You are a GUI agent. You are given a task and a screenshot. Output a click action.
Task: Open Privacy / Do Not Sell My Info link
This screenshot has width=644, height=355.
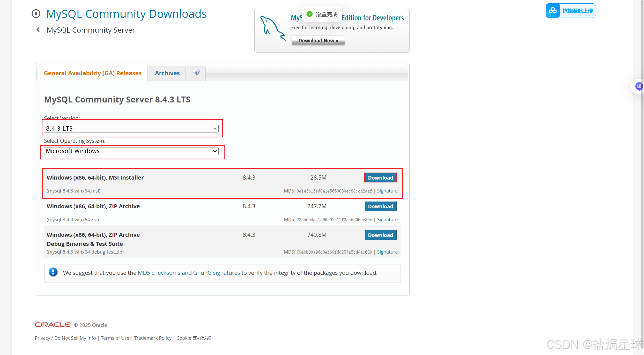point(65,338)
